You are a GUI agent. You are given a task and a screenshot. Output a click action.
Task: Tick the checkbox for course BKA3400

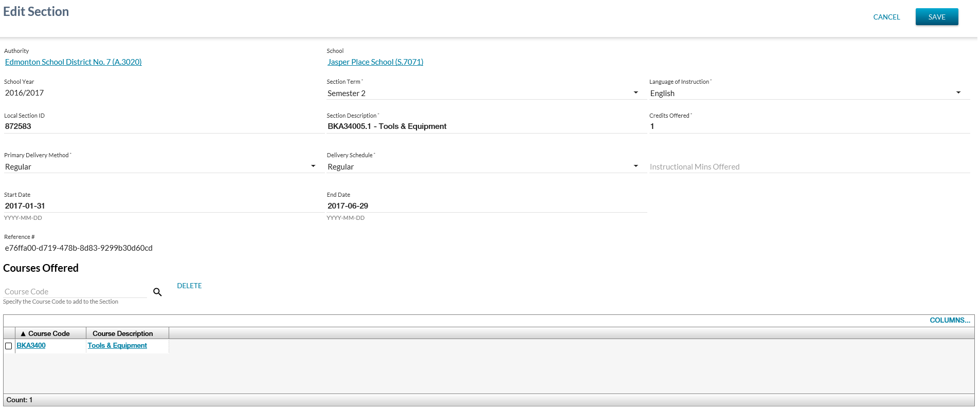coord(9,346)
